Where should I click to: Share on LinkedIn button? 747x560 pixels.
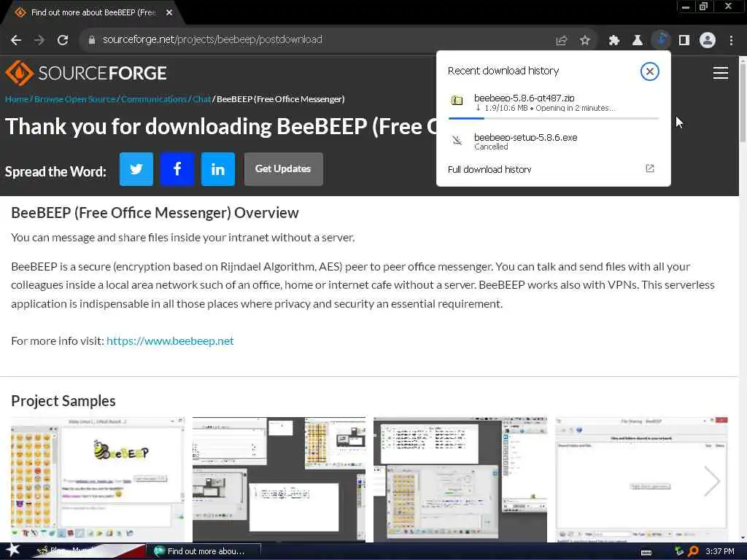tap(218, 169)
